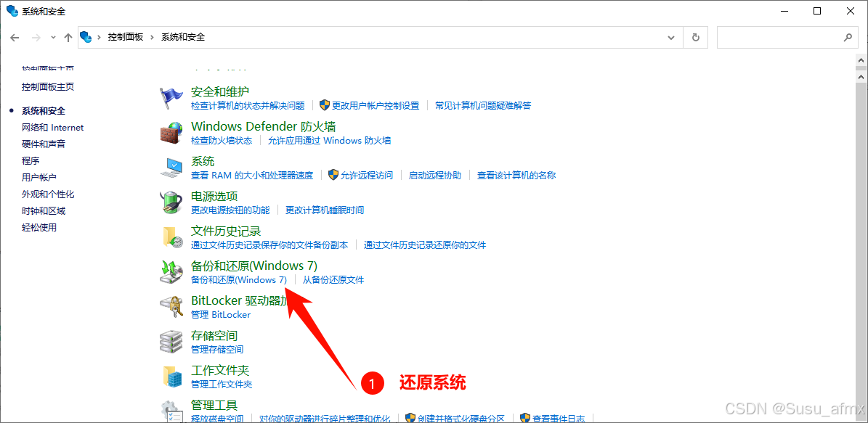868x423 pixels.
Task: Click the control panel icon in address bar
Action: coord(86,37)
